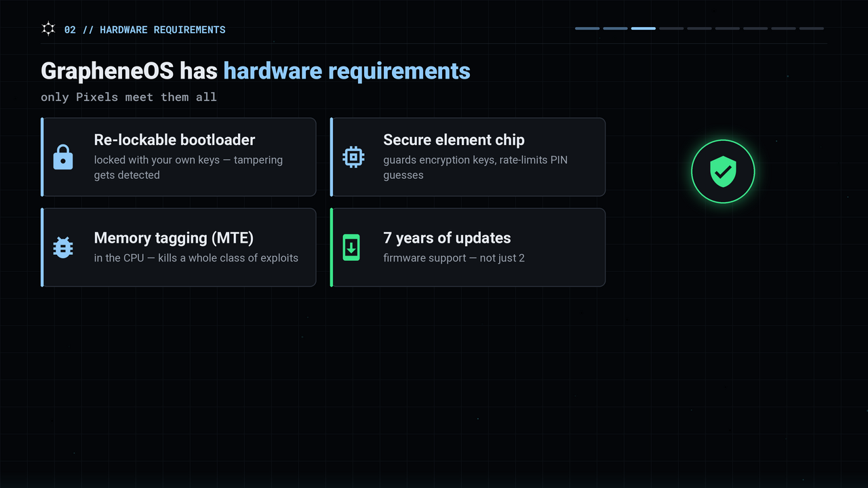Viewport: 868px width, 488px height.
Task: Click the "guards encryption keys" description text
Action: tap(475, 167)
